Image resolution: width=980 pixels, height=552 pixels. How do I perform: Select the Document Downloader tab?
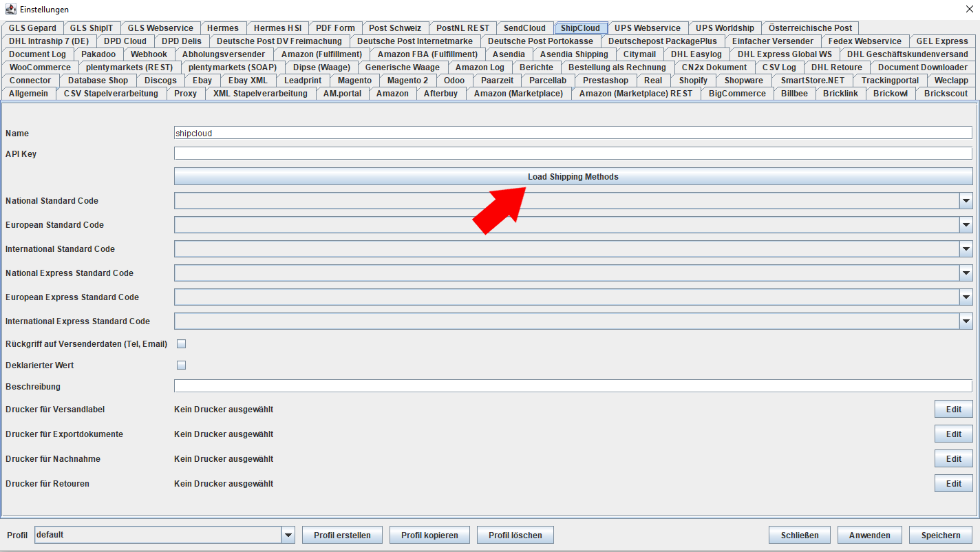coord(922,67)
